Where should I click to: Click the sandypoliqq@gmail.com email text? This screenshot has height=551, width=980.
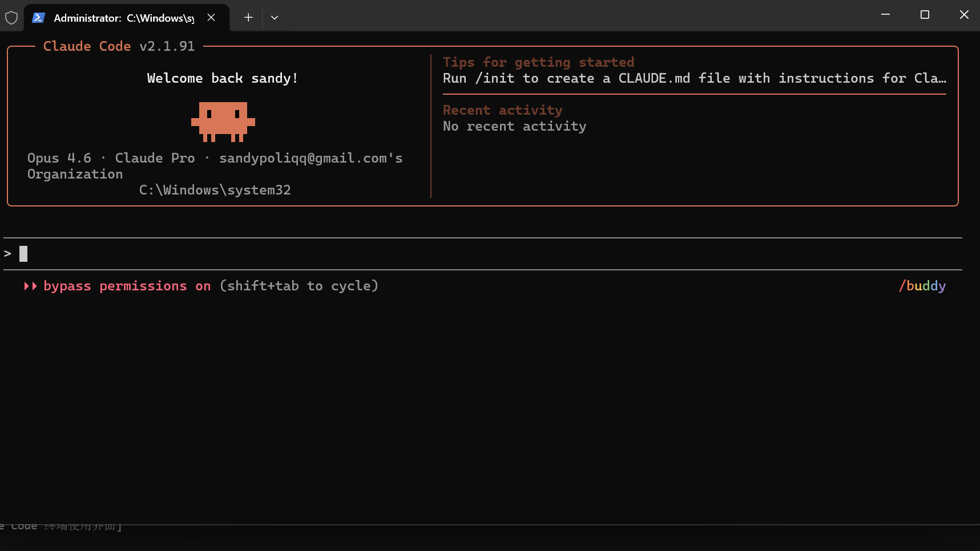pyautogui.click(x=311, y=158)
